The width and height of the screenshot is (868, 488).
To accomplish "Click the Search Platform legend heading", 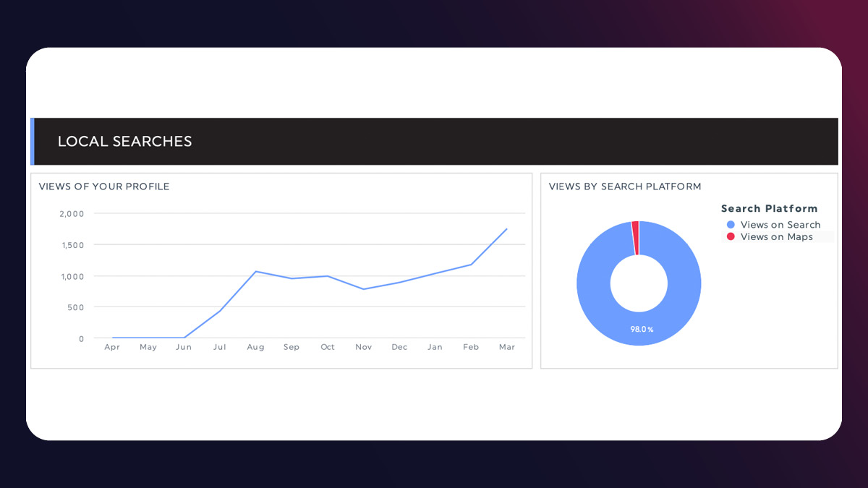I will [x=769, y=208].
